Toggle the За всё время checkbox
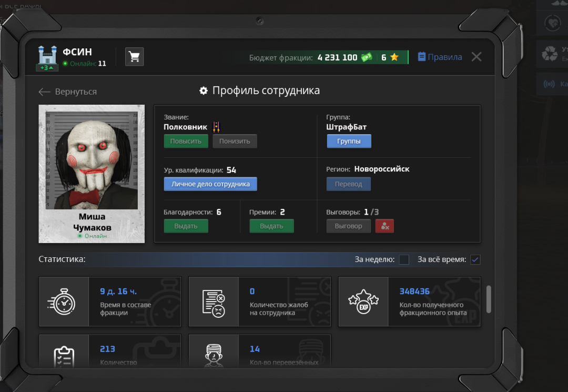Screen dimensions: 568x392 475,259
